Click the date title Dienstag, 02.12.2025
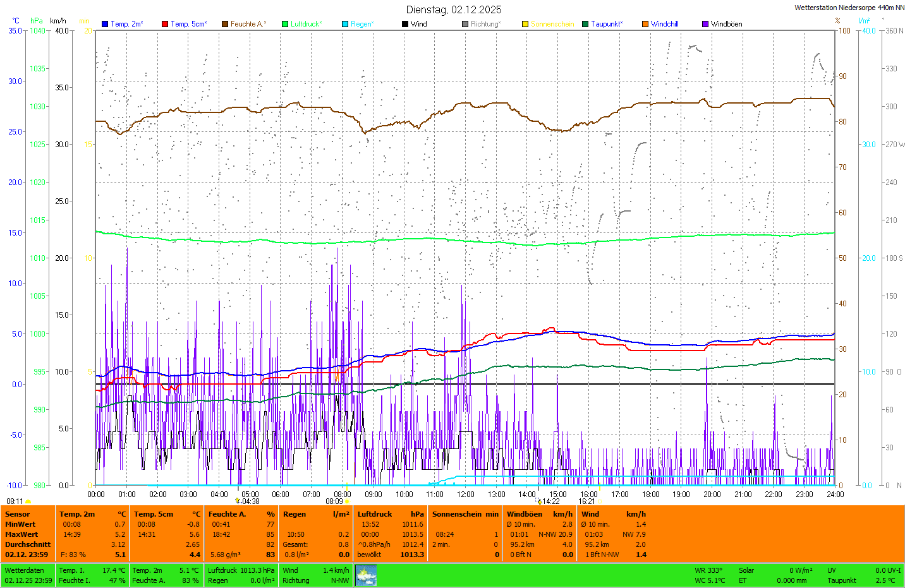This screenshot has height=588, width=905. pos(454,9)
